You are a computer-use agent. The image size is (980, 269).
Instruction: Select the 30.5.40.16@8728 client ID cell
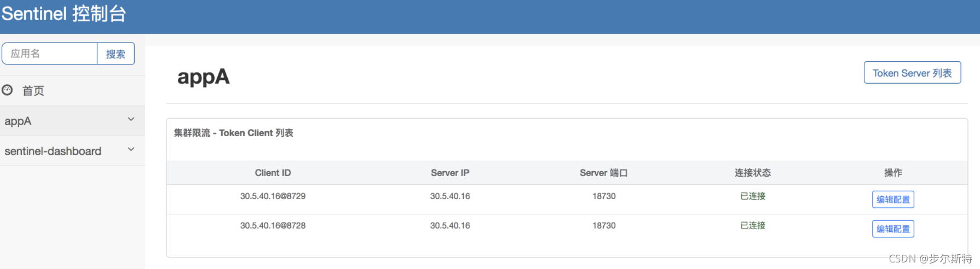273,226
